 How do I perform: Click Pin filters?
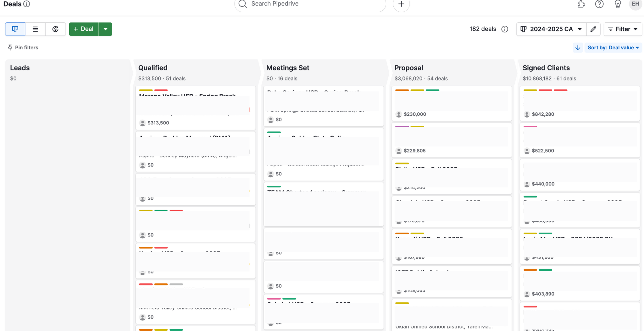point(23,47)
